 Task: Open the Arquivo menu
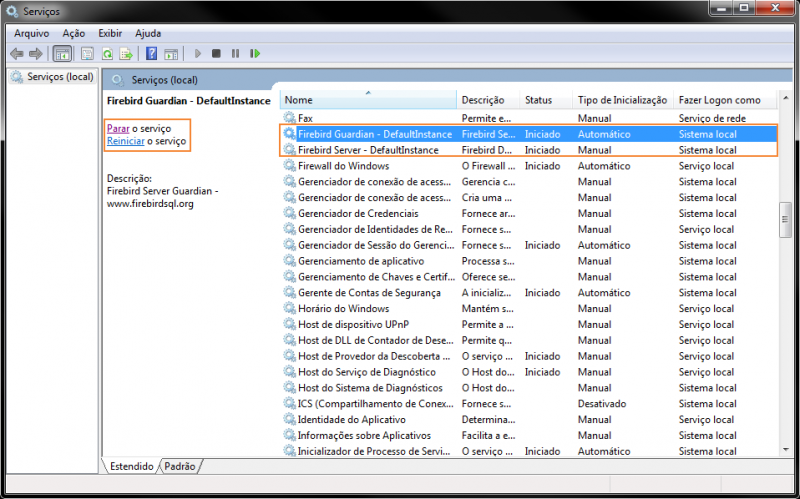coord(32,33)
